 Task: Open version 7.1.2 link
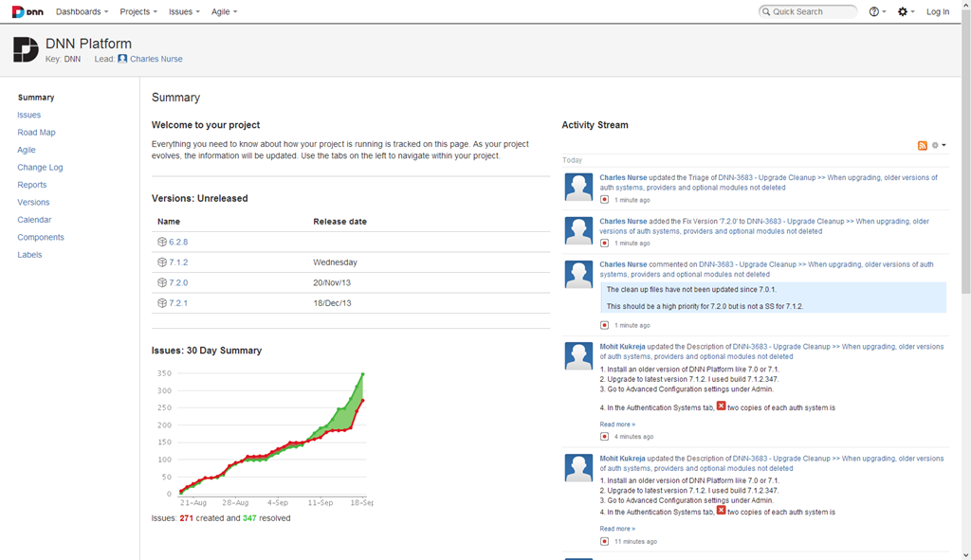pyautogui.click(x=178, y=262)
